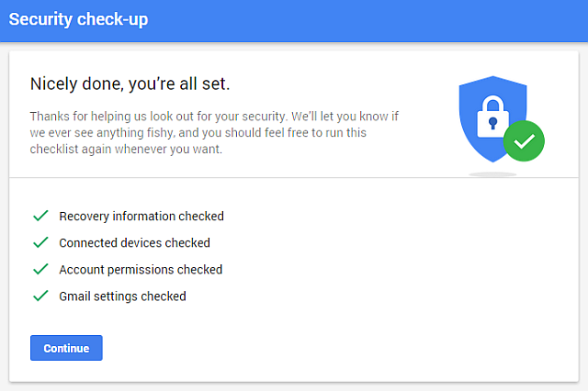Image resolution: width=588 pixels, height=391 pixels.
Task: Select the Recovery information checked item
Action: pos(141,217)
